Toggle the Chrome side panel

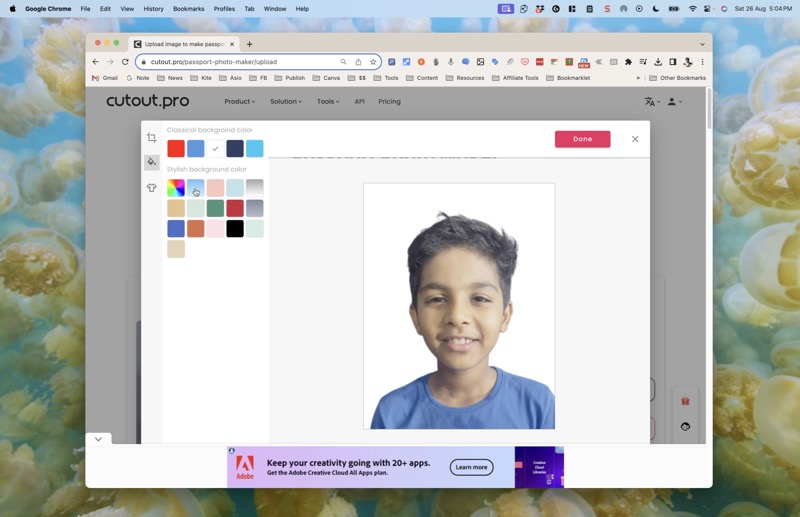pos(672,62)
